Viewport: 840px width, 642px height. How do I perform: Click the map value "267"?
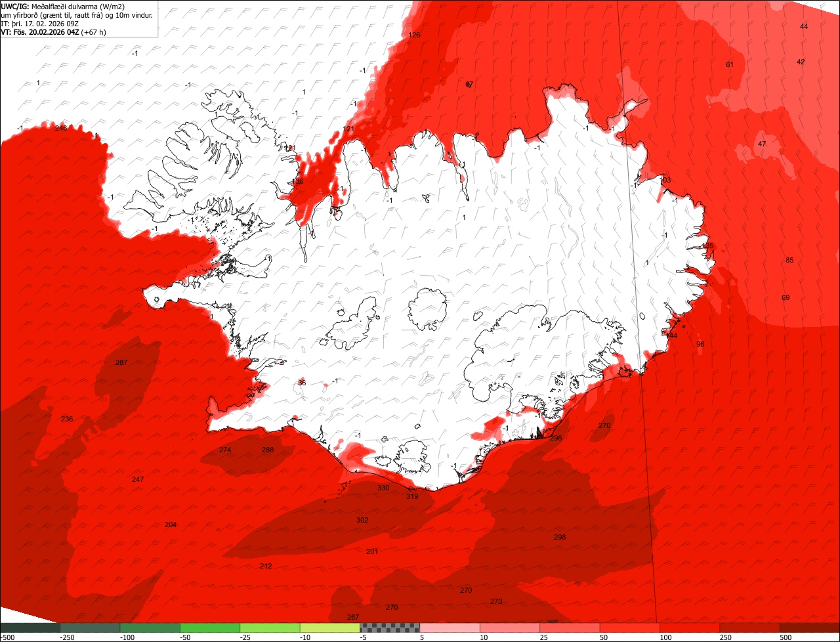(x=353, y=618)
